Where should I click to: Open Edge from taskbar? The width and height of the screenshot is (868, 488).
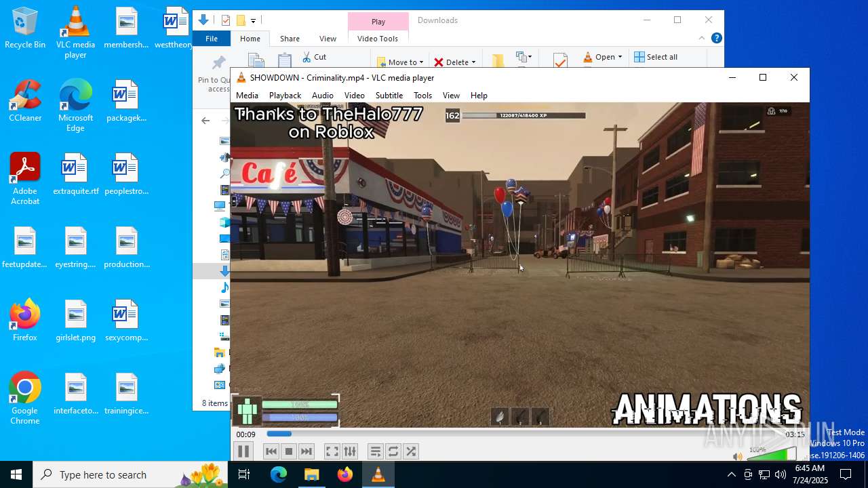pos(279,474)
